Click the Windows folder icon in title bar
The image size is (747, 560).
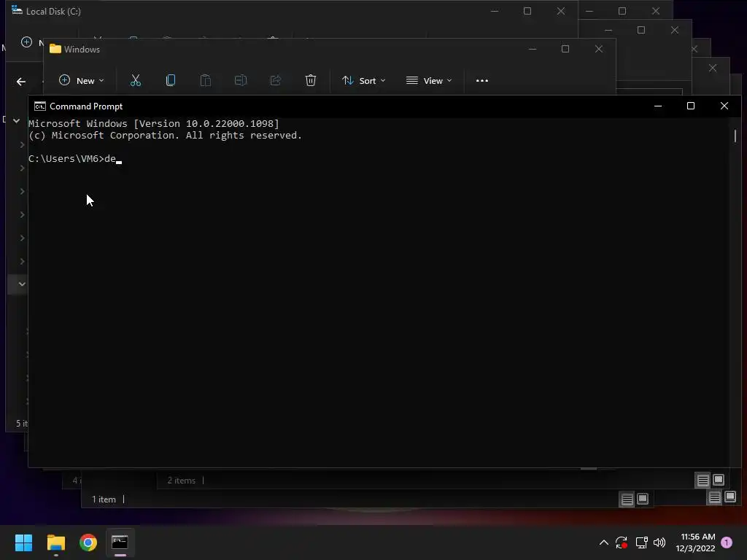[55, 49]
